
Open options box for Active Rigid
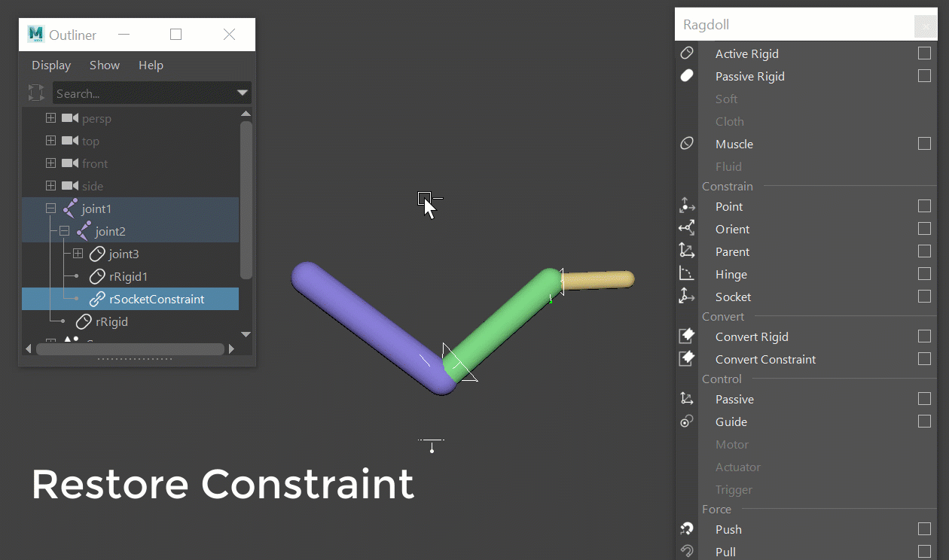pyautogui.click(x=924, y=53)
